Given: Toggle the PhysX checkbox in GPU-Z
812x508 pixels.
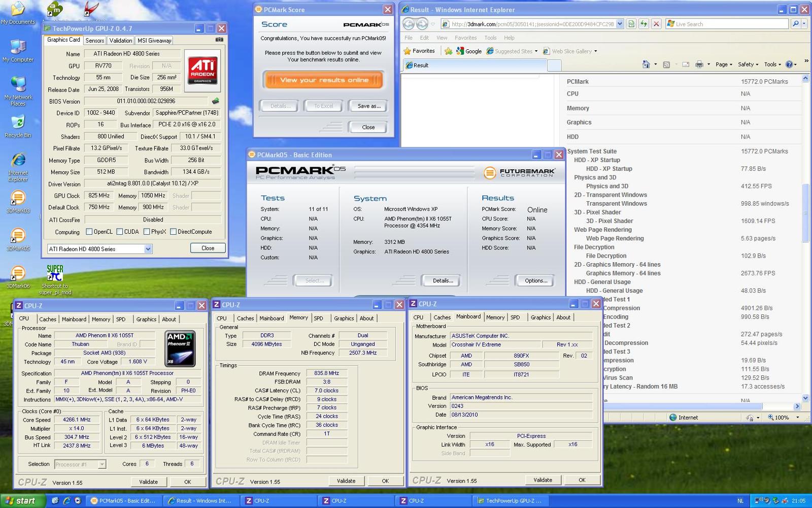Looking at the screenshot, I should (x=147, y=232).
